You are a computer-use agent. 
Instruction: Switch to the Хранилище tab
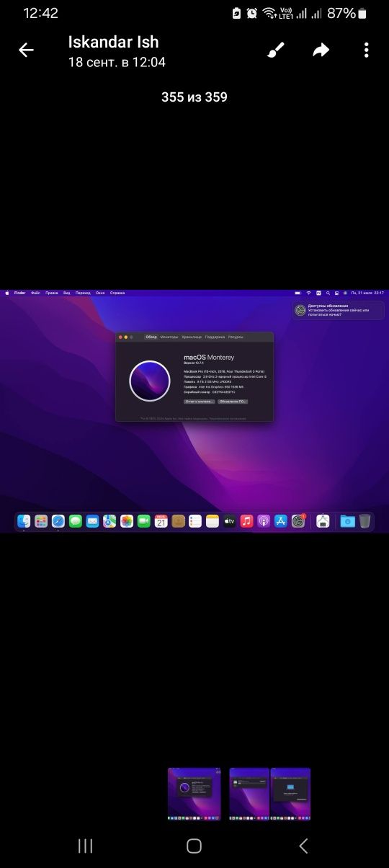click(x=192, y=337)
